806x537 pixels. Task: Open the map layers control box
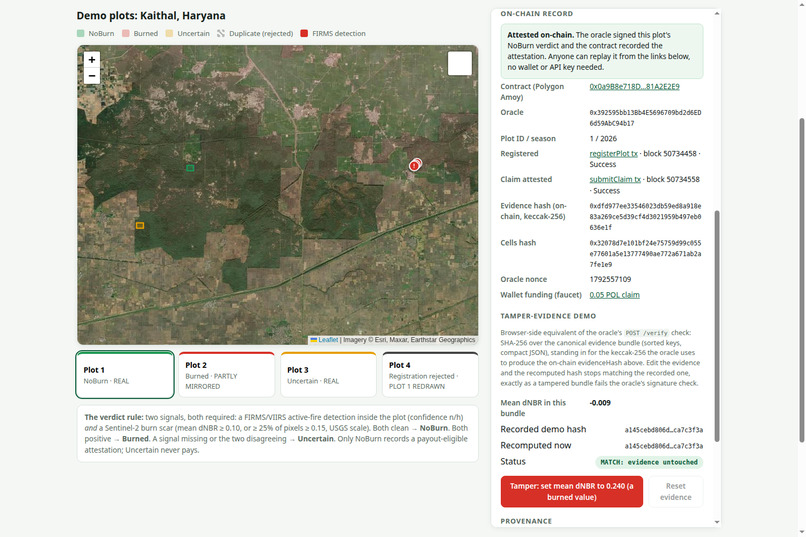click(460, 64)
